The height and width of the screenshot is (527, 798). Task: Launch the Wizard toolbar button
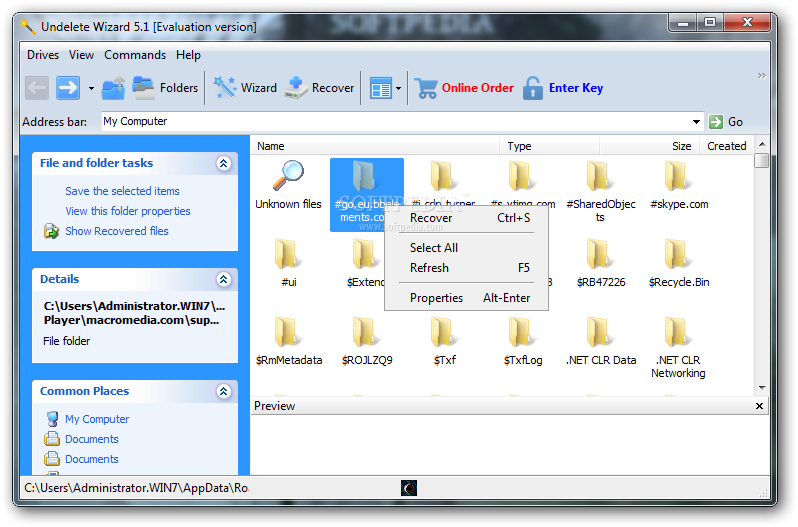pos(245,88)
